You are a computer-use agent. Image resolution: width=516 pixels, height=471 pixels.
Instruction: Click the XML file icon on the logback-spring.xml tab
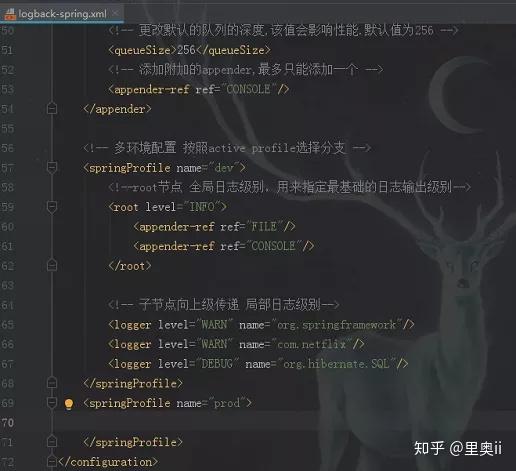[10, 14]
